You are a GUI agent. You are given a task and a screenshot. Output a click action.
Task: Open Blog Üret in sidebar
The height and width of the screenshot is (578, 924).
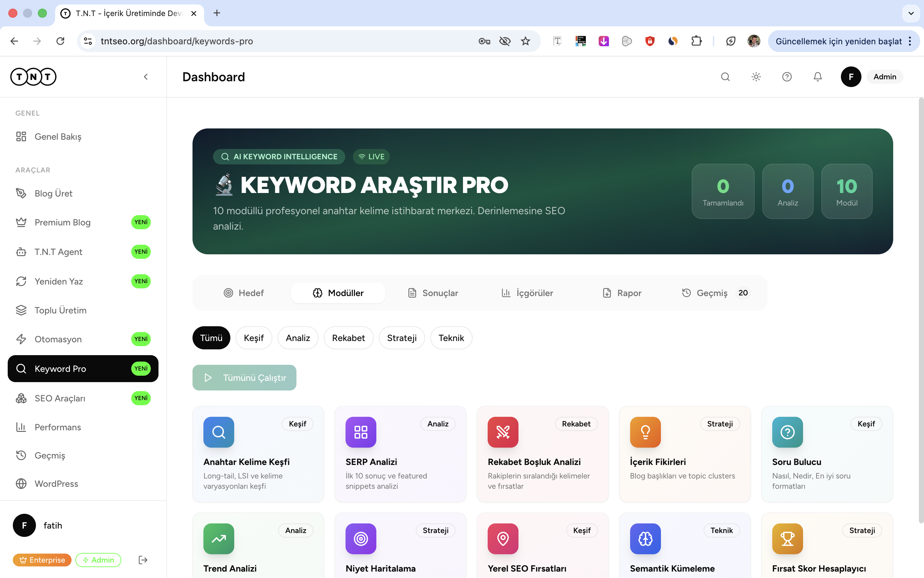click(83, 193)
